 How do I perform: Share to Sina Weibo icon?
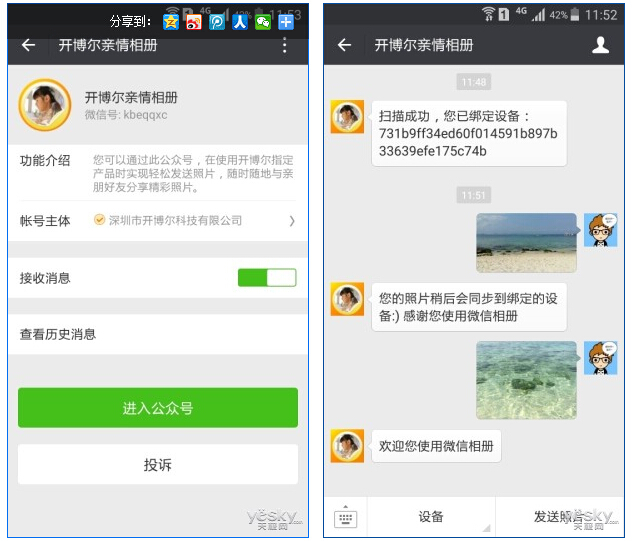point(193,22)
